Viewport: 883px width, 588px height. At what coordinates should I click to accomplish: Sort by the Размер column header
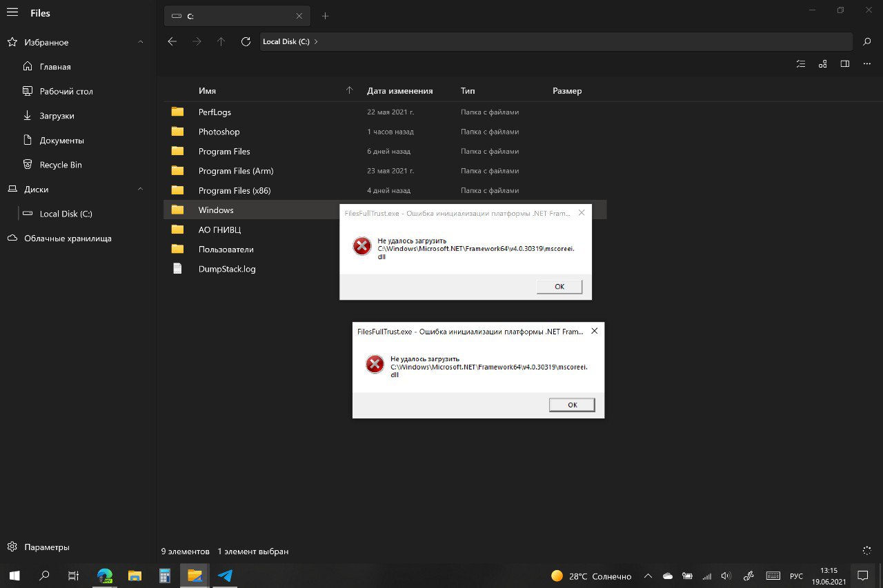pyautogui.click(x=567, y=90)
